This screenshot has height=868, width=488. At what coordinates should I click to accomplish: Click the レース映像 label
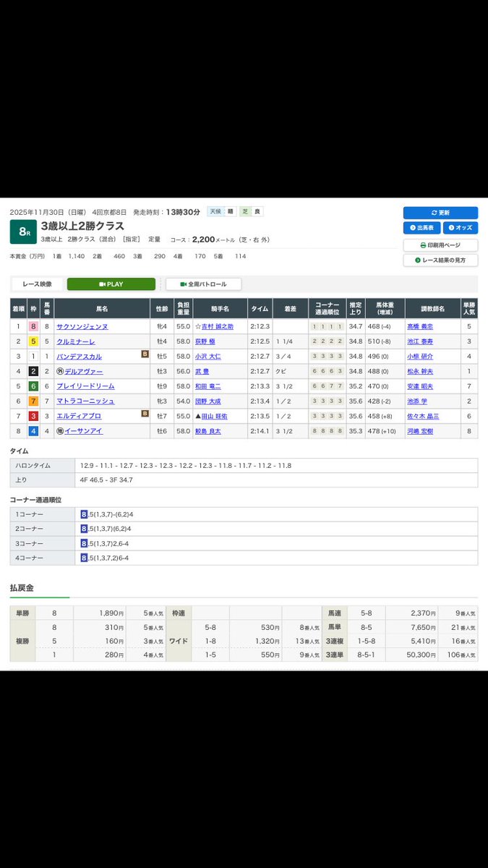37,284
